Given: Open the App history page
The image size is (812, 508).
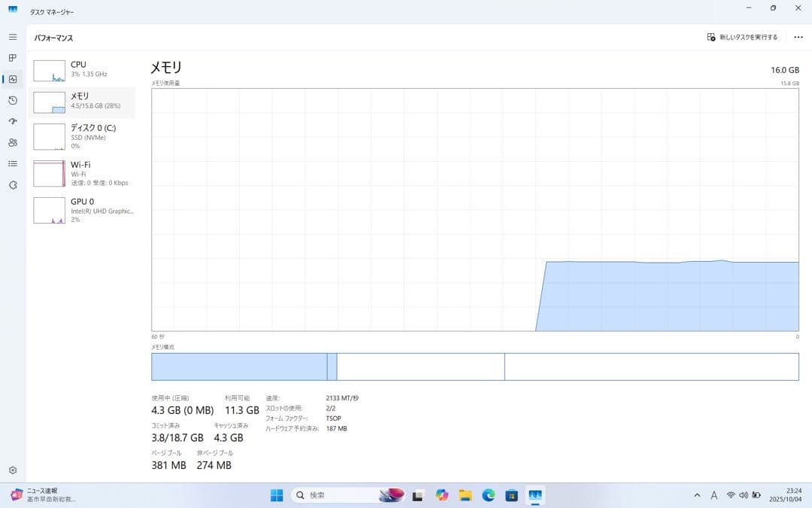Looking at the screenshot, I should click(12, 100).
